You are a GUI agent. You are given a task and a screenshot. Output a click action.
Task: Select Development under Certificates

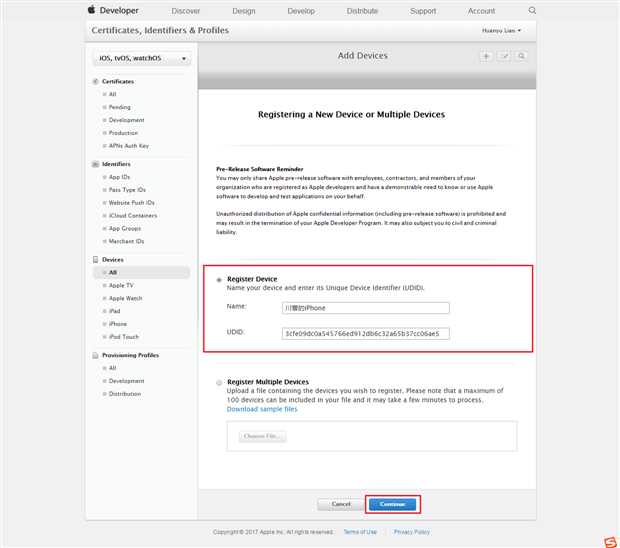[127, 120]
